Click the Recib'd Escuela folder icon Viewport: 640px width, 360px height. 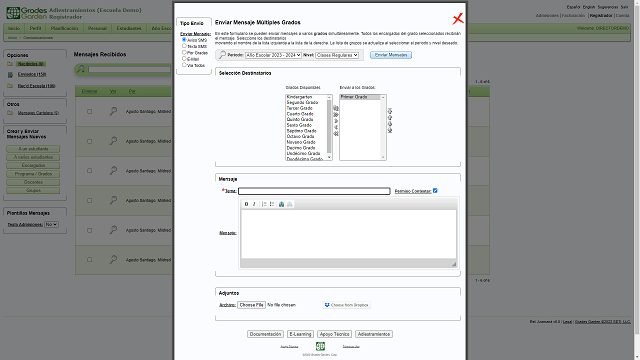point(10,86)
